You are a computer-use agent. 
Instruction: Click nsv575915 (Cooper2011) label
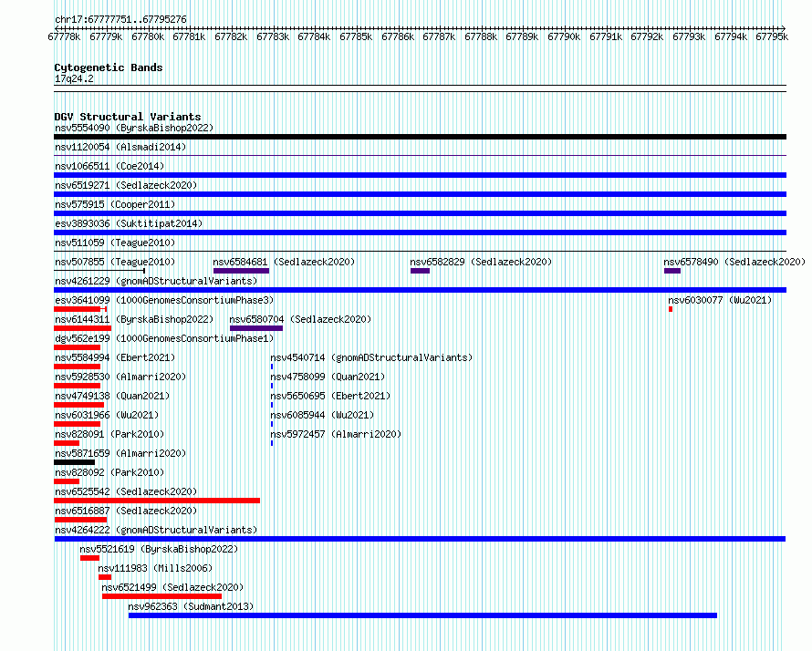[x=115, y=204]
